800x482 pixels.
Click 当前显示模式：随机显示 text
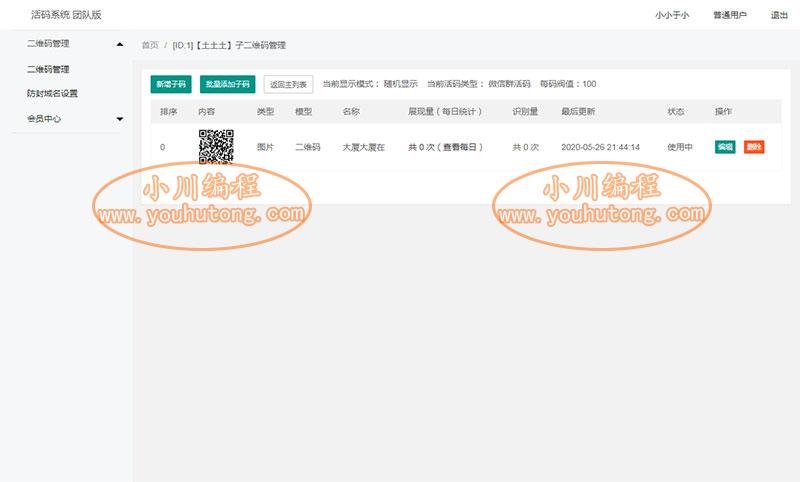pyautogui.click(x=370, y=84)
